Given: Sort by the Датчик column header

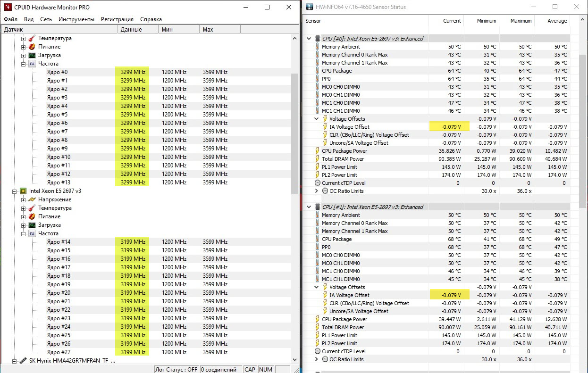Looking at the screenshot, I should click(x=59, y=29).
